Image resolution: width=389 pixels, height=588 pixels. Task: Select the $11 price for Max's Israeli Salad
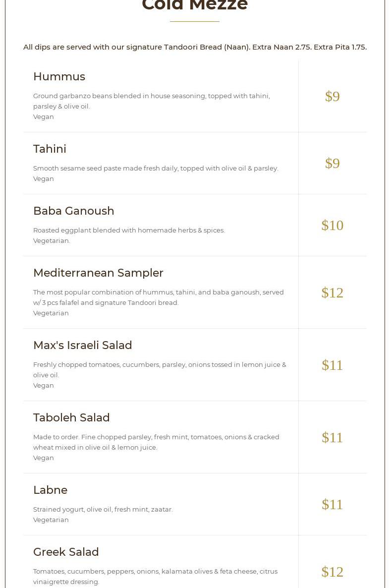point(332,365)
